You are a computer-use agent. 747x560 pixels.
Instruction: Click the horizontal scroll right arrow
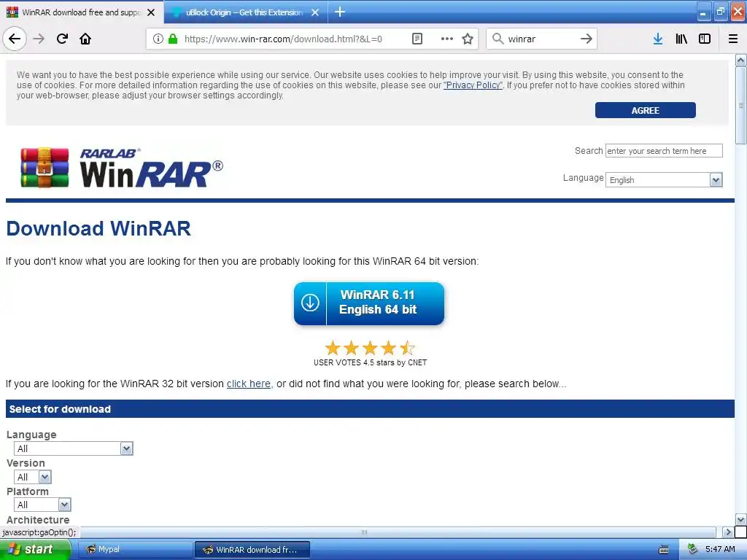point(727,532)
